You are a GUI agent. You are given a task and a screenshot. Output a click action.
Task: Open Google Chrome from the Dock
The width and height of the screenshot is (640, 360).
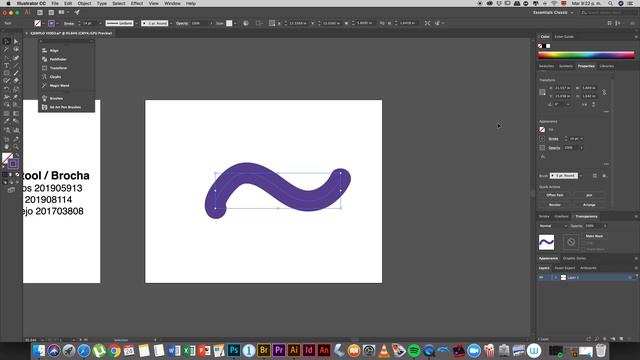point(114,350)
